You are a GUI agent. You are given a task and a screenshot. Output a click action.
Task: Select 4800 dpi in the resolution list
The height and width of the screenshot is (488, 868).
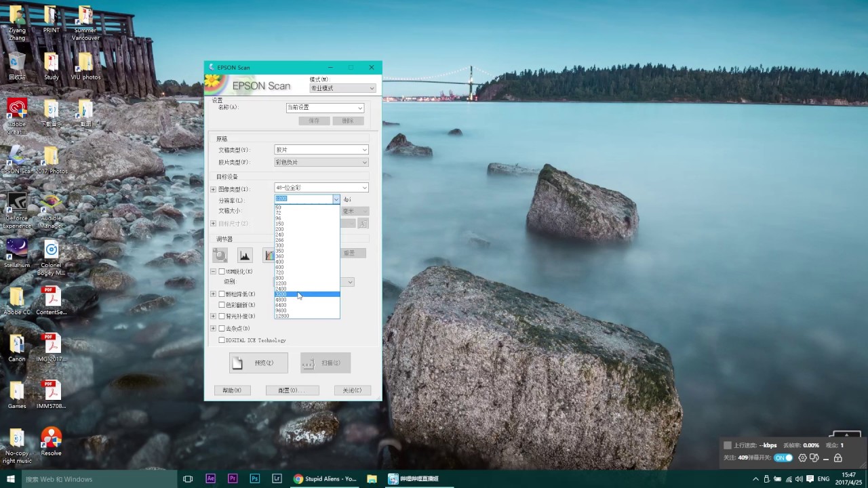(x=307, y=300)
